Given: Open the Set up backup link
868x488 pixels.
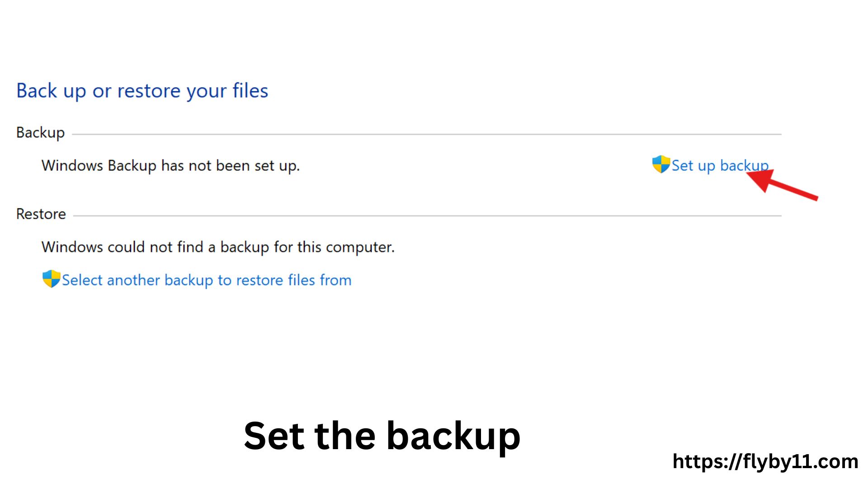Looking at the screenshot, I should point(720,165).
